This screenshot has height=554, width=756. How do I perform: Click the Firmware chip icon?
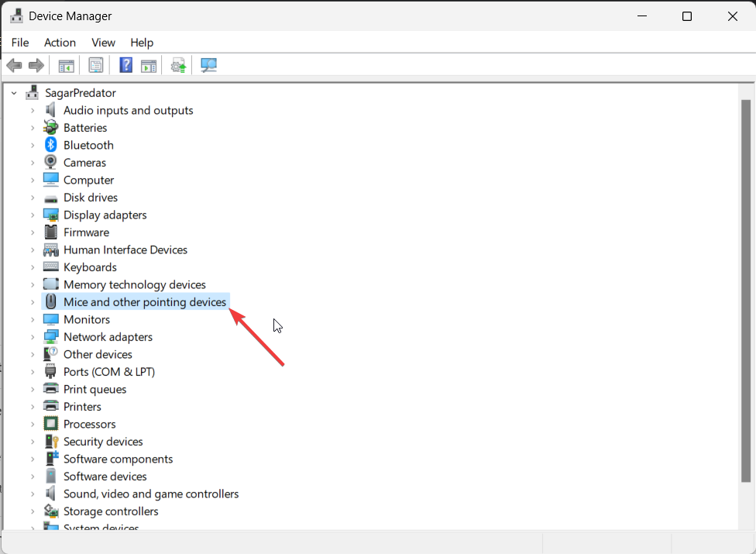(50, 232)
